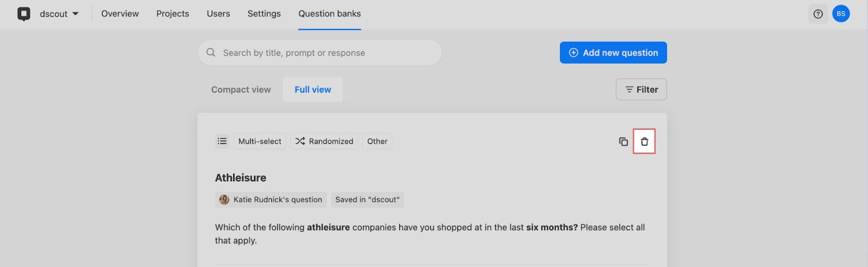Viewport: 868px width, 267px height.
Task: Click the magnifier icon in search bar
Action: 211,53
